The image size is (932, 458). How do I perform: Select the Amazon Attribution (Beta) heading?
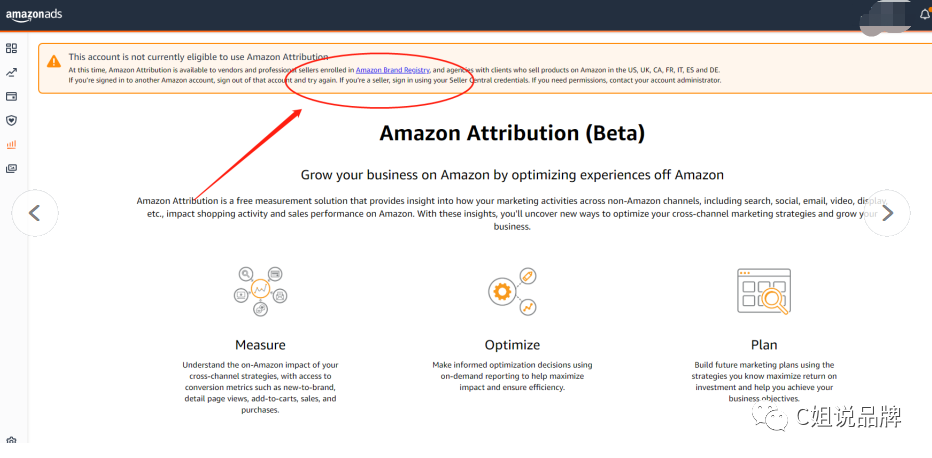[512, 132]
